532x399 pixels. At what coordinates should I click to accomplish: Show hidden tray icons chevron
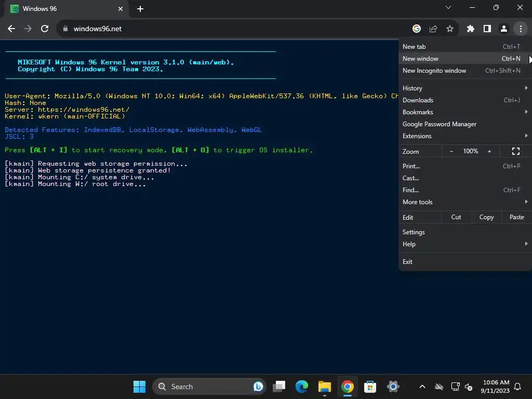click(x=422, y=387)
